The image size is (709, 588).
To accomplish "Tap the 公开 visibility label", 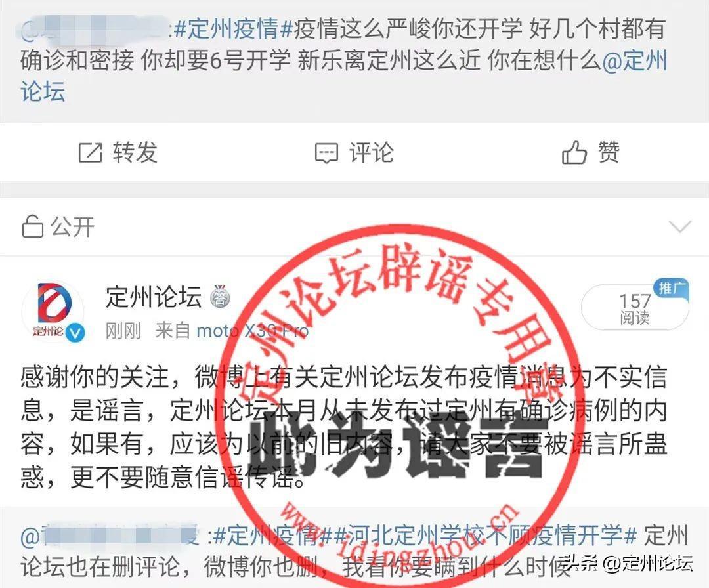I will pos(72,226).
